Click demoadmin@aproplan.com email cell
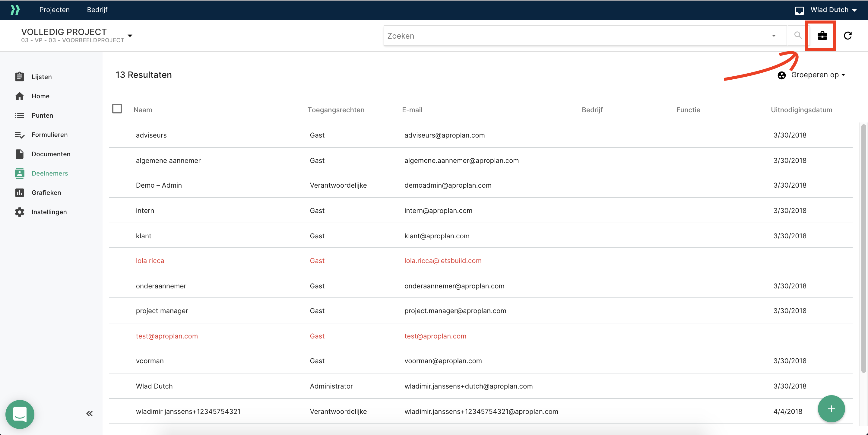The height and width of the screenshot is (435, 868). click(x=448, y=185)
